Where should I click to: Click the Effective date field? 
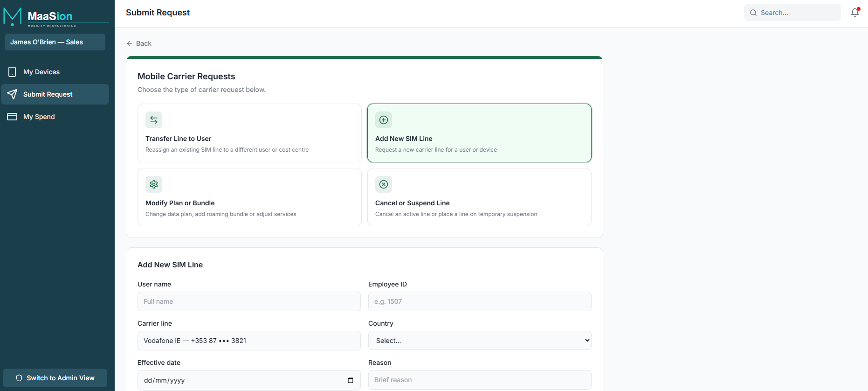coord(249,380)
